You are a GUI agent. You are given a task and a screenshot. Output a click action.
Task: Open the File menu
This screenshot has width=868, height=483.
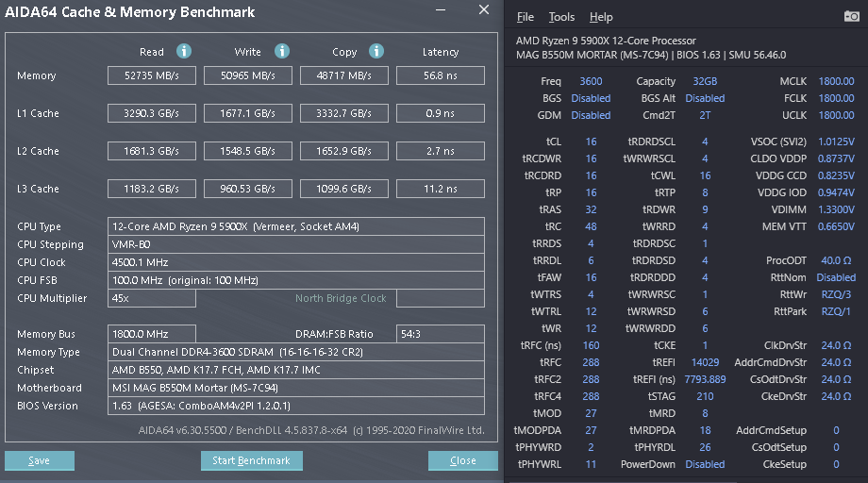coord(526,17)
